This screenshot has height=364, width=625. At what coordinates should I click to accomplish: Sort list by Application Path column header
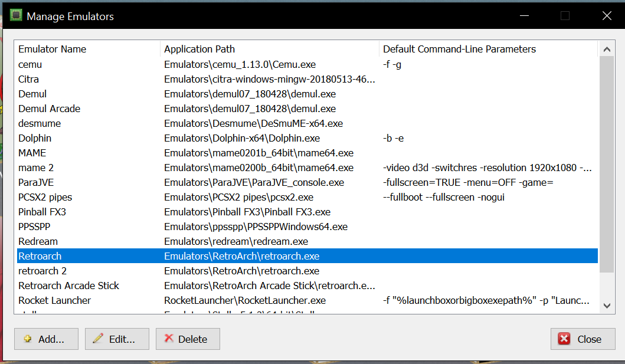pos(270,49)
